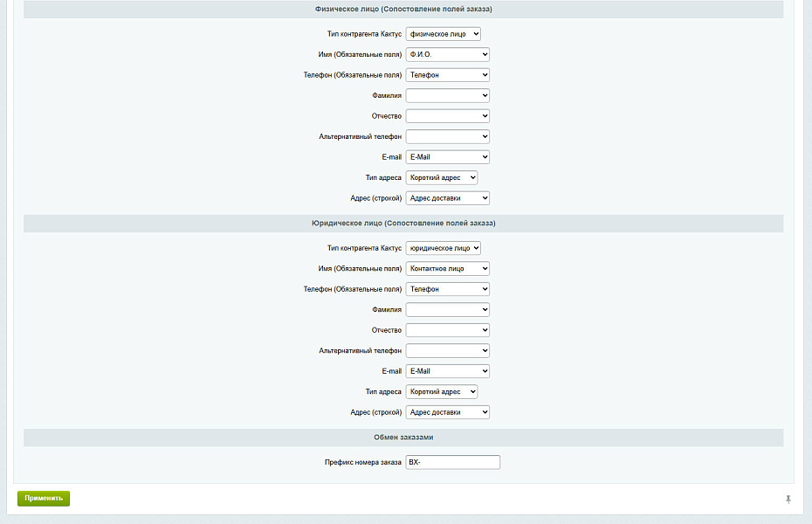The image size is (812, 524).
Task: Open empty Отчество dropdown under Юридическое лицо
Action: pos(447,330)
